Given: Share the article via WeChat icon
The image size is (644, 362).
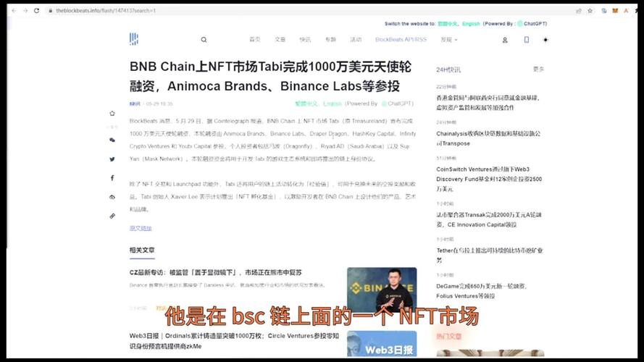Looking at the screenshot, I should (112, 140).
